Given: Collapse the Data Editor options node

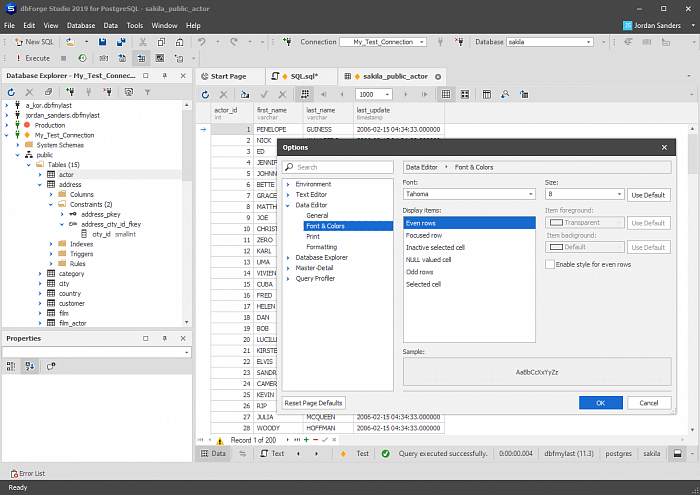Looking at the screenshot, I should click(x=288, y=205).
